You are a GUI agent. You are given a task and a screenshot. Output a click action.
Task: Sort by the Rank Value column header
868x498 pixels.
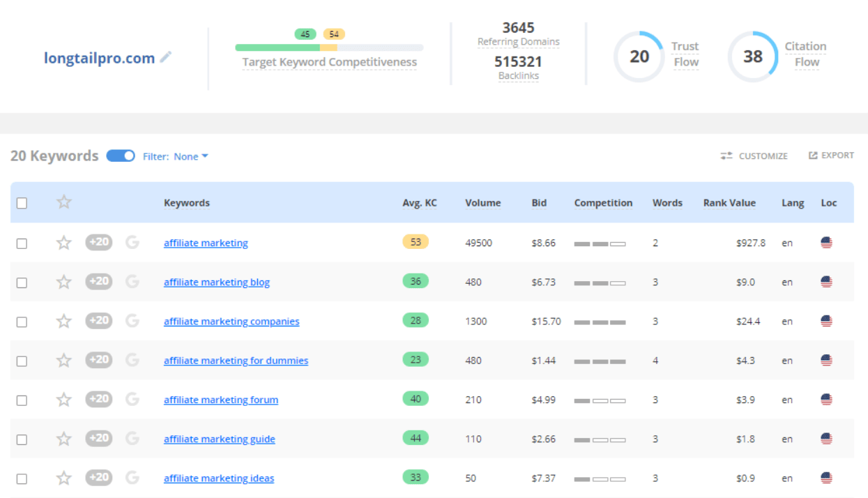pyautogui.click(x=729, y=203)
